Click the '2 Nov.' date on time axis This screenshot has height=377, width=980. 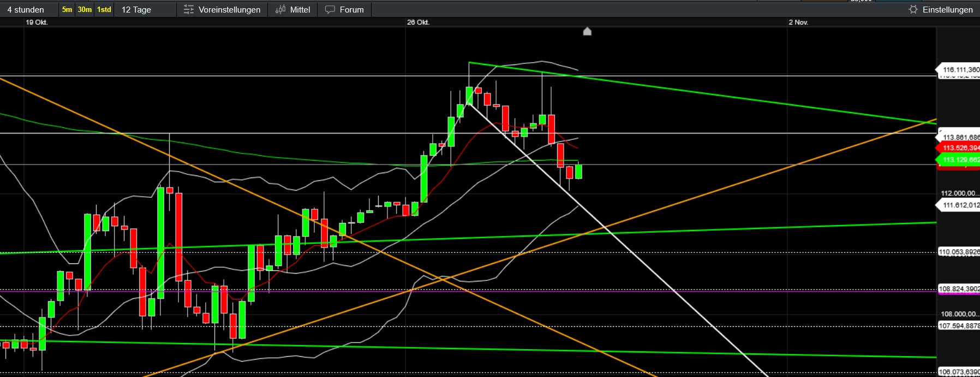798,22
